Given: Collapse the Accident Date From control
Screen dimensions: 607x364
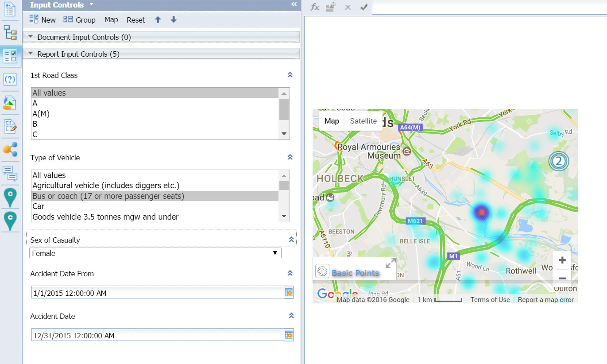Looking at the screenshot, I should pyautogui.click(x=290, y=273).
